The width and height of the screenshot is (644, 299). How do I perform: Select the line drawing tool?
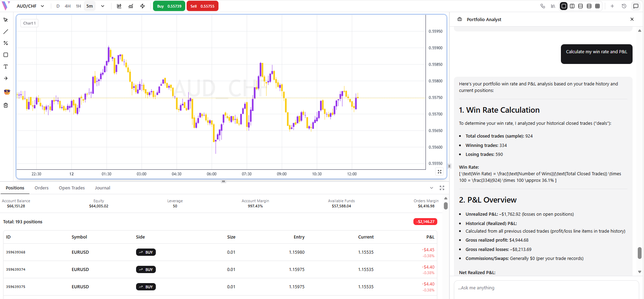(x=6, y=31)
